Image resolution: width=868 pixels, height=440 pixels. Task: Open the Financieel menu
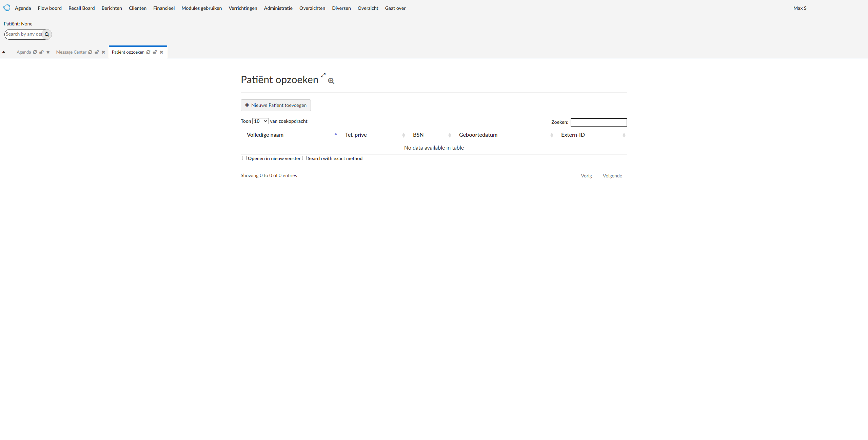[x=164, y=8]
